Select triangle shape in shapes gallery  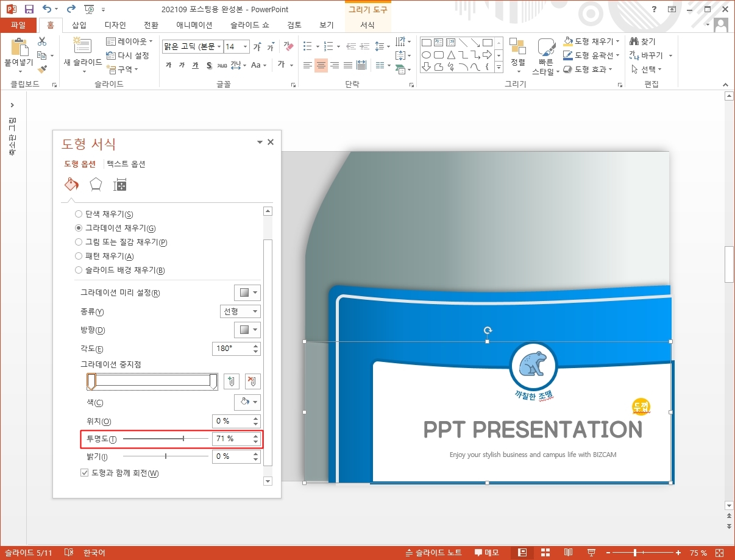451,55
